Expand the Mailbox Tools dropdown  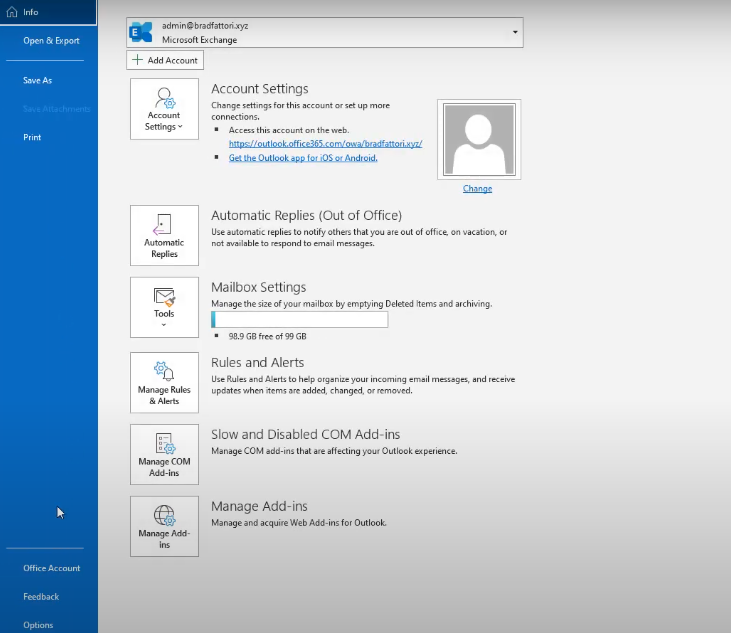tap(164, 308)
